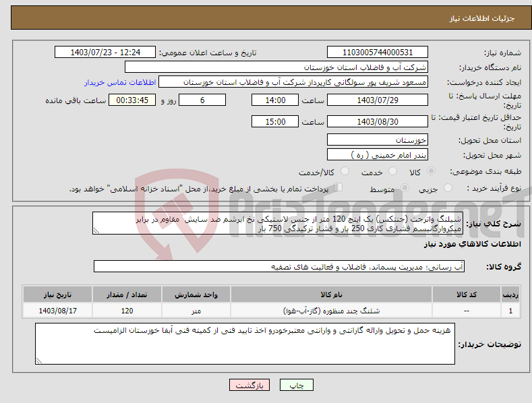
Task: Open the اطلاعات تماس خریدار link
Action: pos(120,82)
